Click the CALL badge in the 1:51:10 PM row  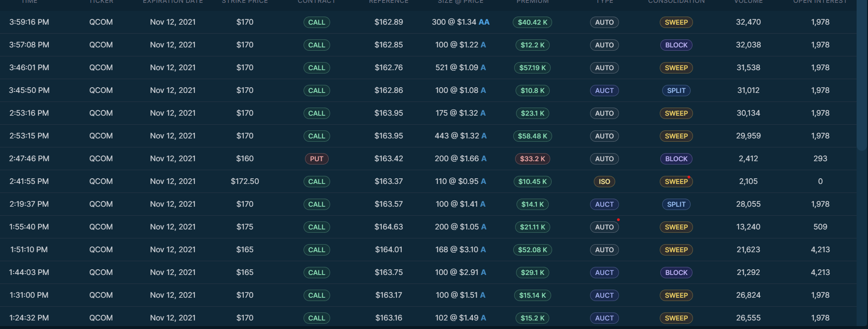[316, 250]
